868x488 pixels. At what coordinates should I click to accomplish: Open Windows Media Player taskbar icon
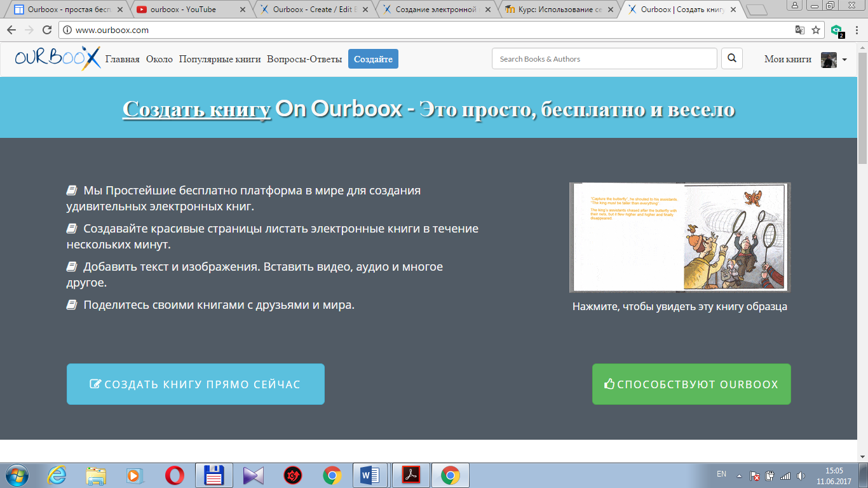(133, 475)
